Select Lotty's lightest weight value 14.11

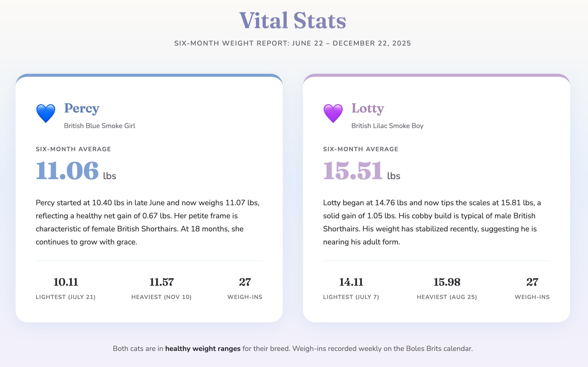[351, 282]
